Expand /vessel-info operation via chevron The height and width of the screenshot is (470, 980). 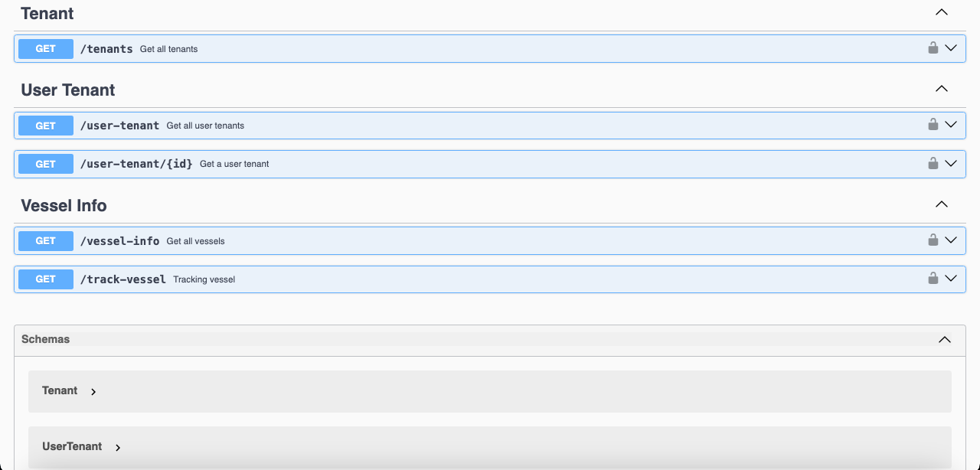[951, 240]
